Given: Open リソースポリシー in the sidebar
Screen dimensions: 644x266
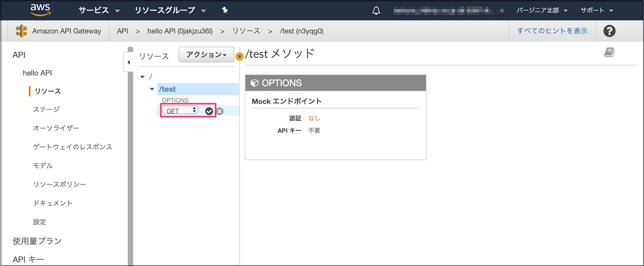Looking at the screenshot, I should point(60,184).
